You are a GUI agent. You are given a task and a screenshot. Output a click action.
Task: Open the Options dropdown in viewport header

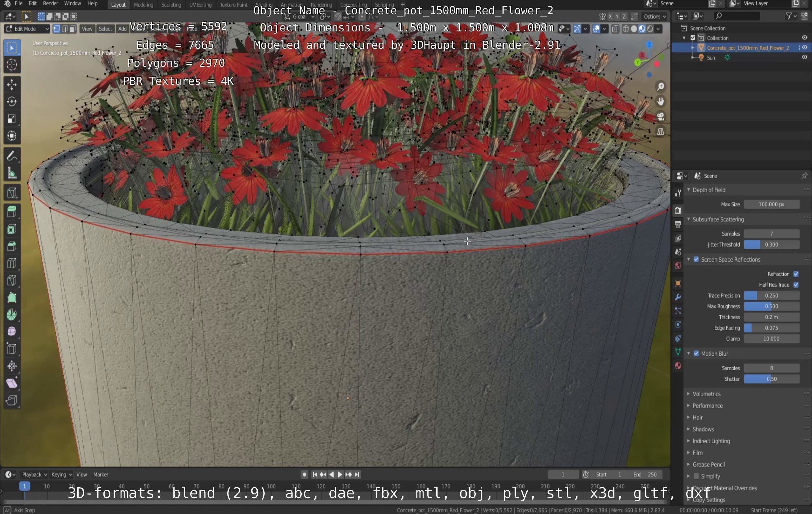654,16
